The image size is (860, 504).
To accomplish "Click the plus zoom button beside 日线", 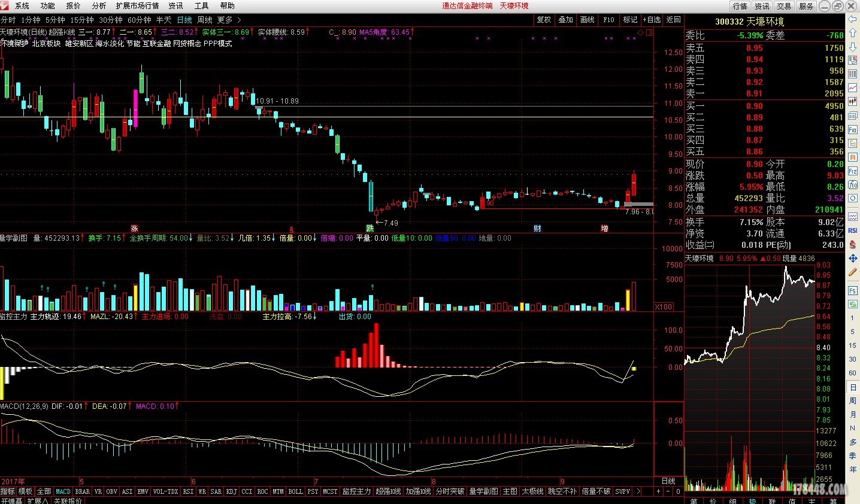I will 658,491.
